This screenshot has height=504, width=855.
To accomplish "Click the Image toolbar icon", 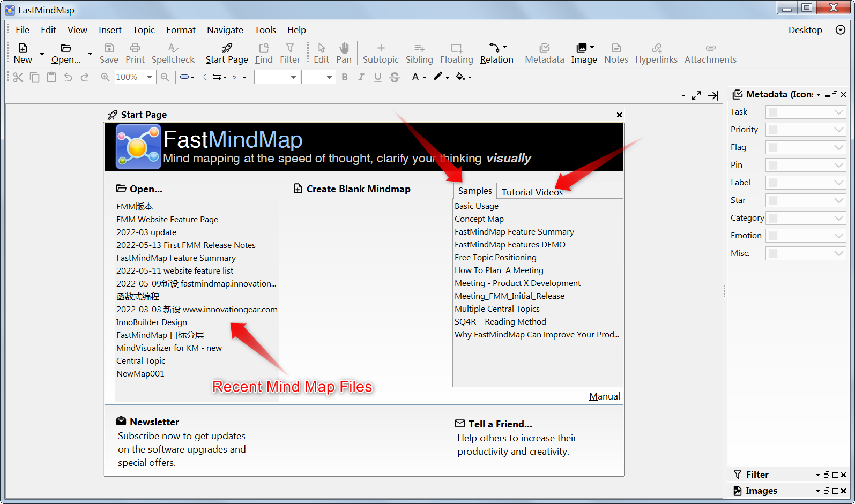I will click(x=581, y=48).
